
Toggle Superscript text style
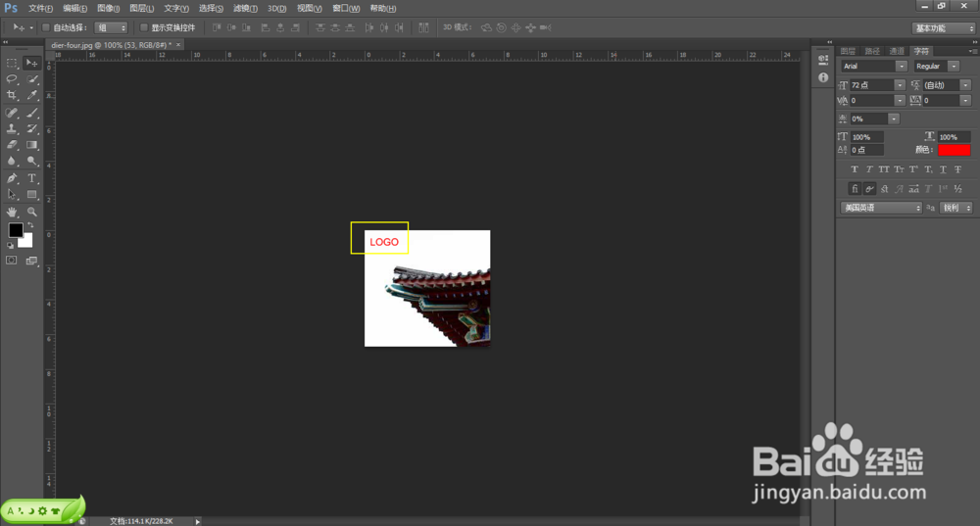913,169
